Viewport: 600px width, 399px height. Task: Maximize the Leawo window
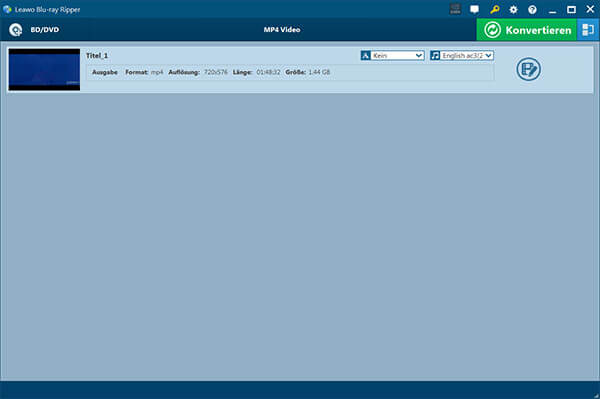[x=571, y=10]
